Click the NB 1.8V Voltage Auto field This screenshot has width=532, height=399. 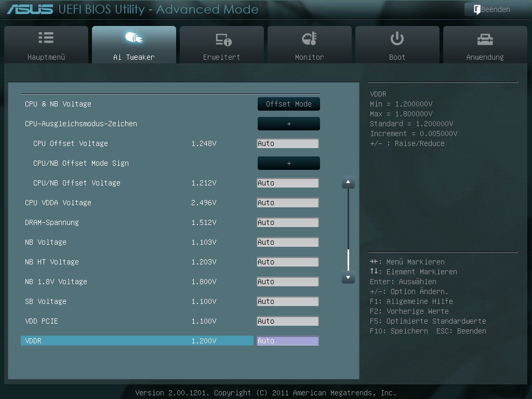coord(288,281)
